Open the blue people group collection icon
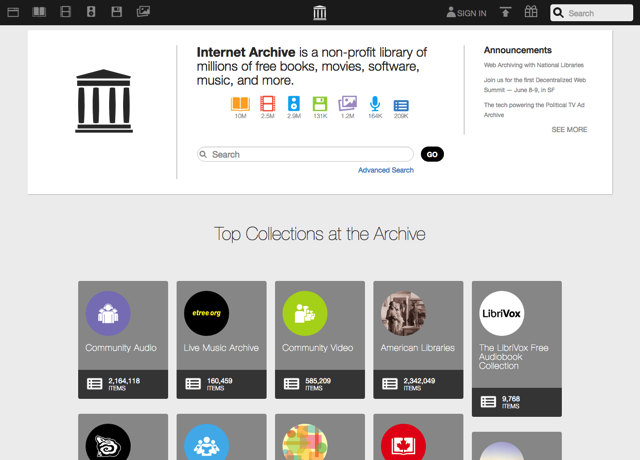Viewport: 640px width, 460px height. 207,442
